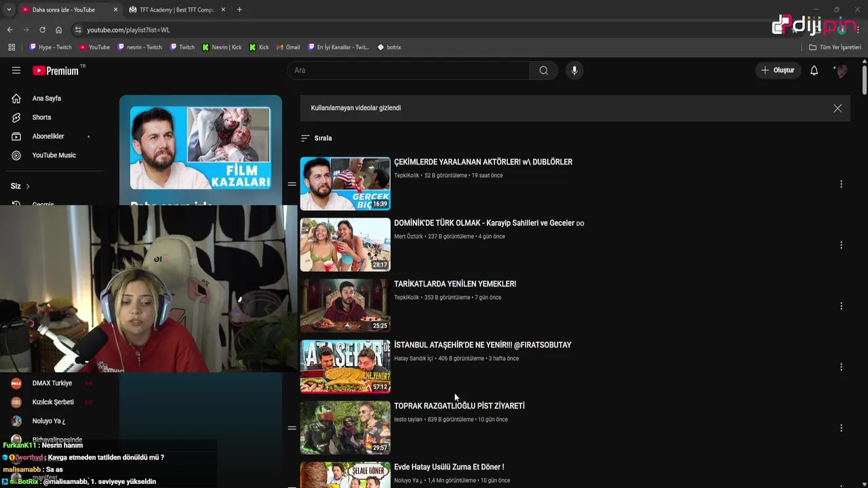Open the botrix bookmark
868x488 pixels.
tap(389, 47)
